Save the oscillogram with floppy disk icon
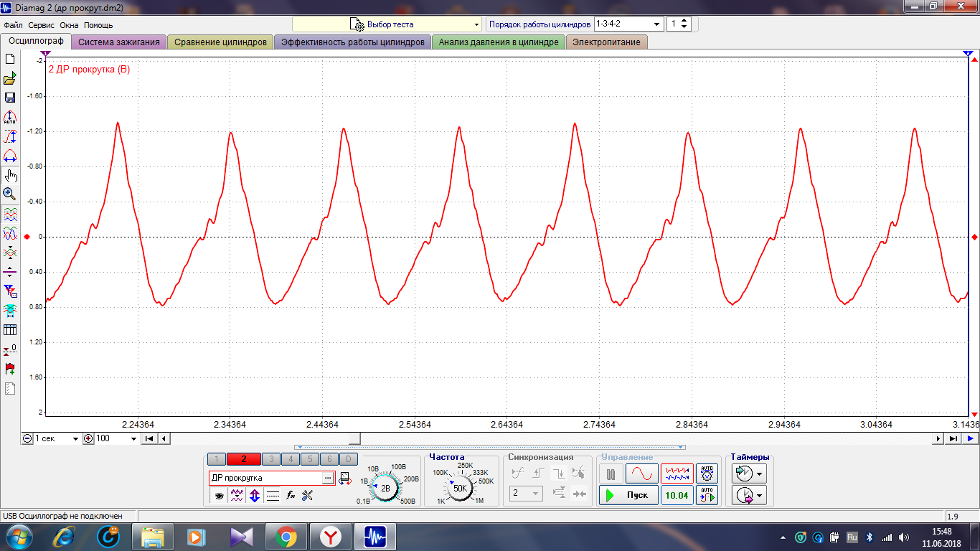The width and height of the screenshot is (980, 551). pos(10,98)
